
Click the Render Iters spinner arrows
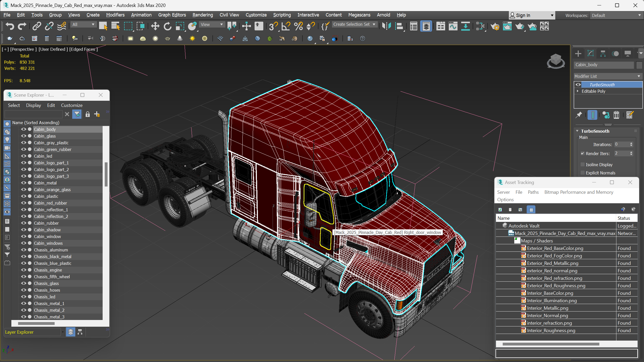point(631,153)
